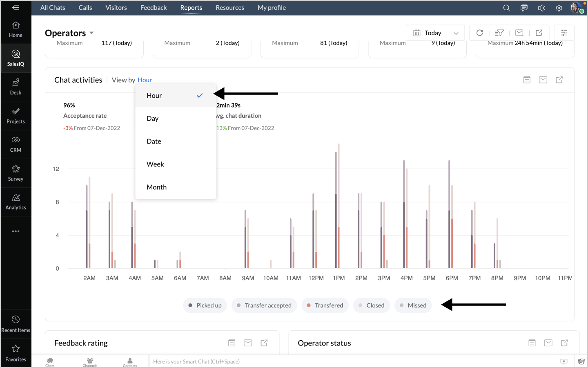Image resolution: width=588 pixels, height=368 pixels.
Task: Export Chat activities via share icon
Action: pyautogui.click(x=559, y=80)
